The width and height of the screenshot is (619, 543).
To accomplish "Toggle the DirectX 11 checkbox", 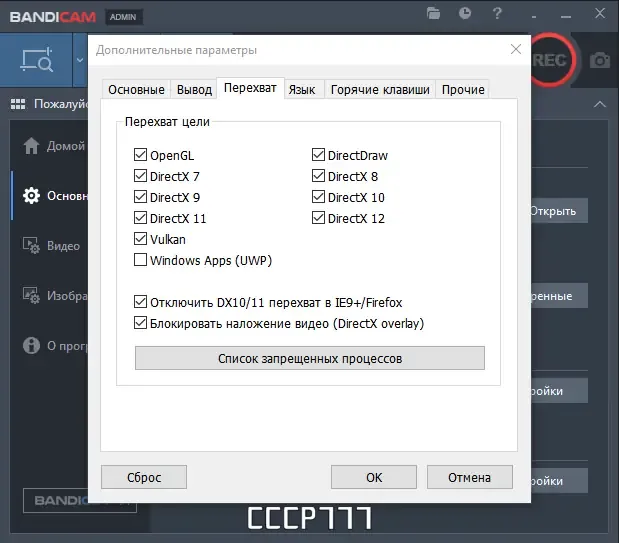I will 140,218.
